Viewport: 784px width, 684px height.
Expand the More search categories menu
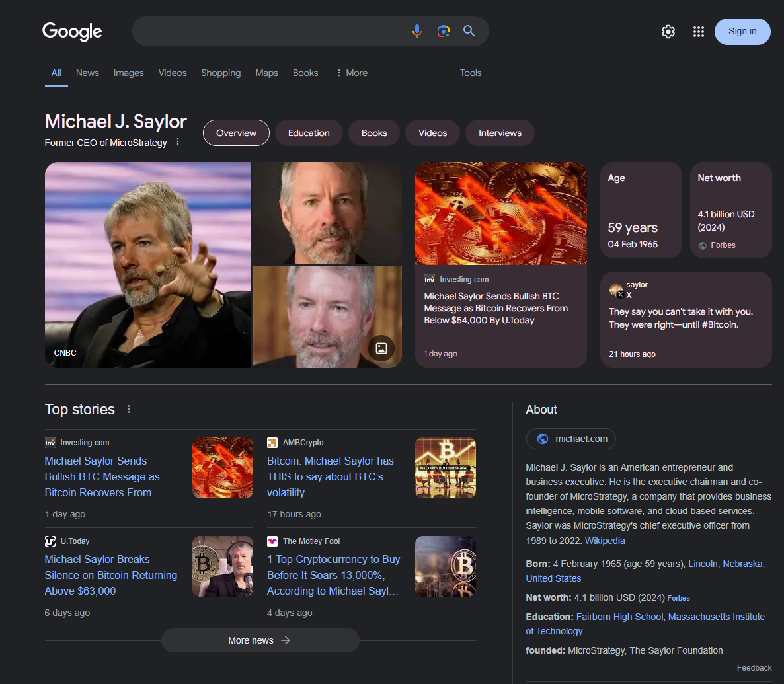point(352,73)
